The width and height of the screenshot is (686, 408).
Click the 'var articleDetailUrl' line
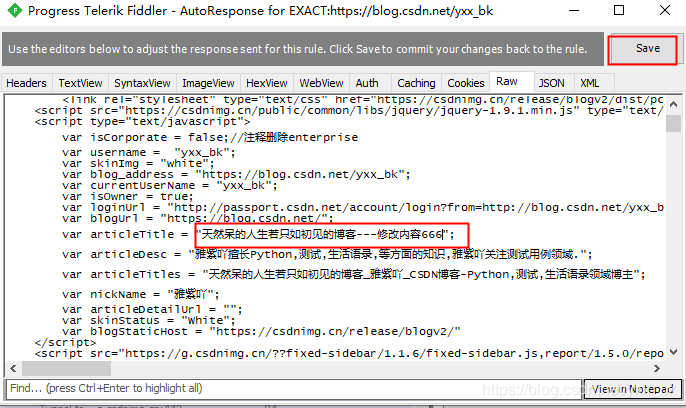pyautogui.click(x=152, y=310)
